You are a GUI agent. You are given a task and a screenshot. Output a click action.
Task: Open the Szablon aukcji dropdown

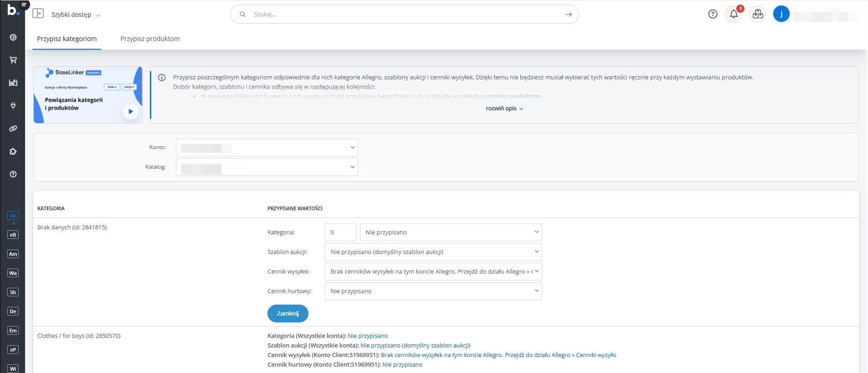point(433,252)
